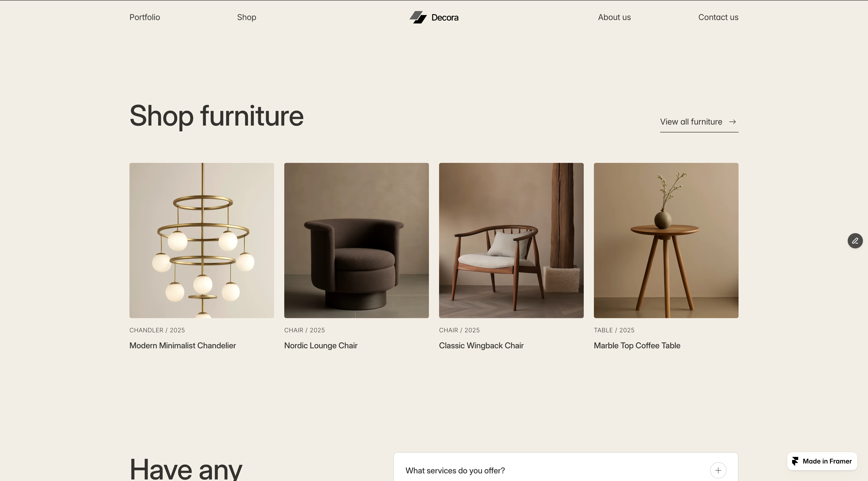Open the Nordic Lounge Chair product image

pos(357,240)
